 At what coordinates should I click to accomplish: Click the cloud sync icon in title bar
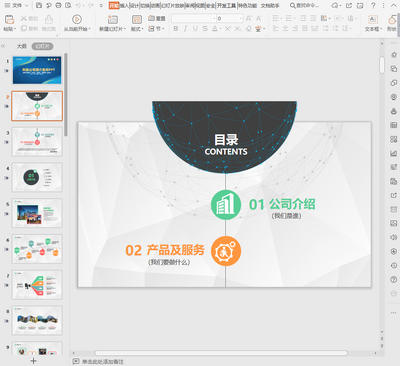pos(335,5)
